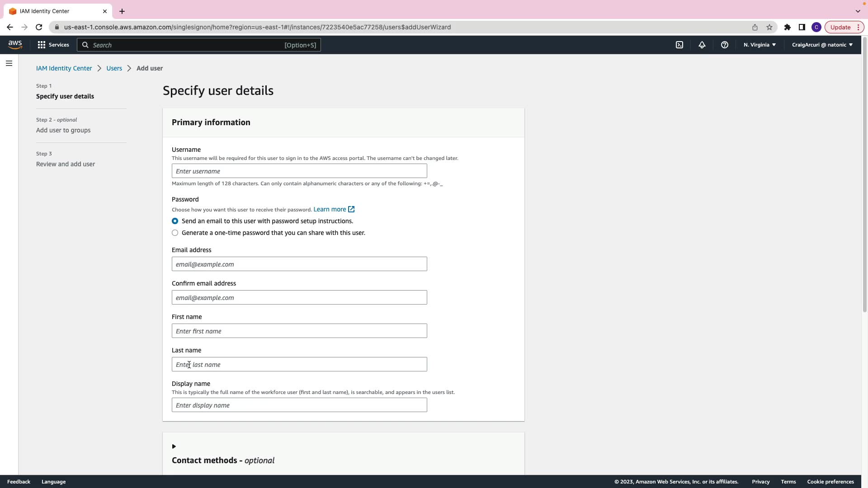The width and height of the screenshot is (868, 488).
Task: Open the Services grid menu
Action: click(x=53, y=45)
